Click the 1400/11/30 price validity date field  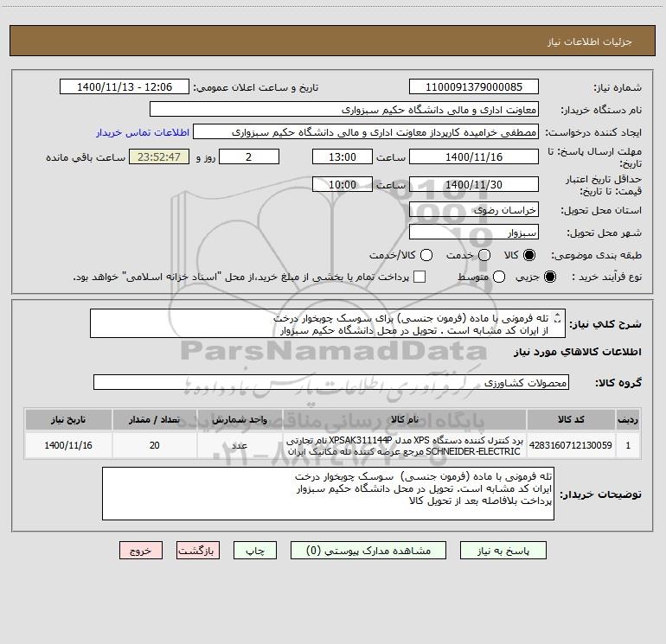474,184
